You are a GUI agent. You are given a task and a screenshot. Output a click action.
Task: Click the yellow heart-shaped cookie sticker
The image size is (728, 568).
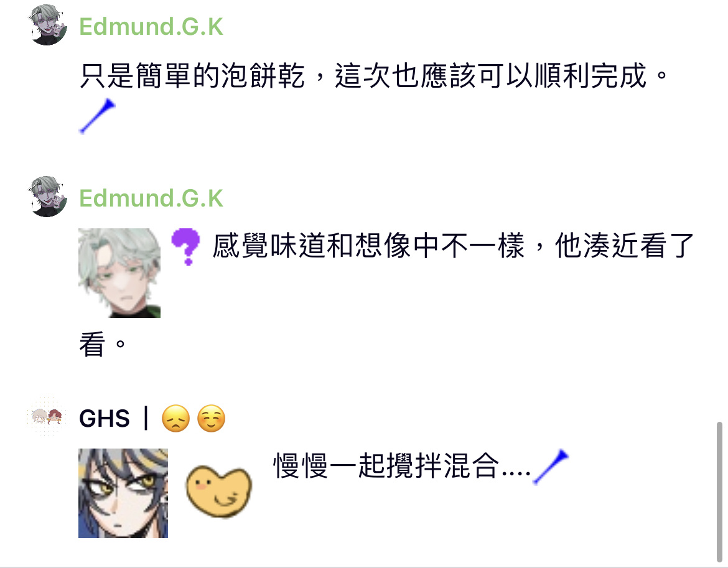tap(218, 491)
